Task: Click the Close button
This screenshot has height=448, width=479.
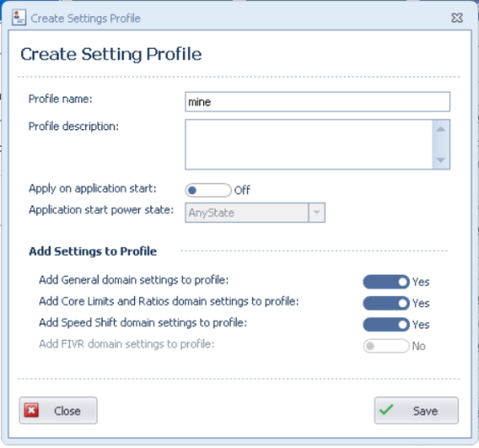Action: [x=58, y=411]
